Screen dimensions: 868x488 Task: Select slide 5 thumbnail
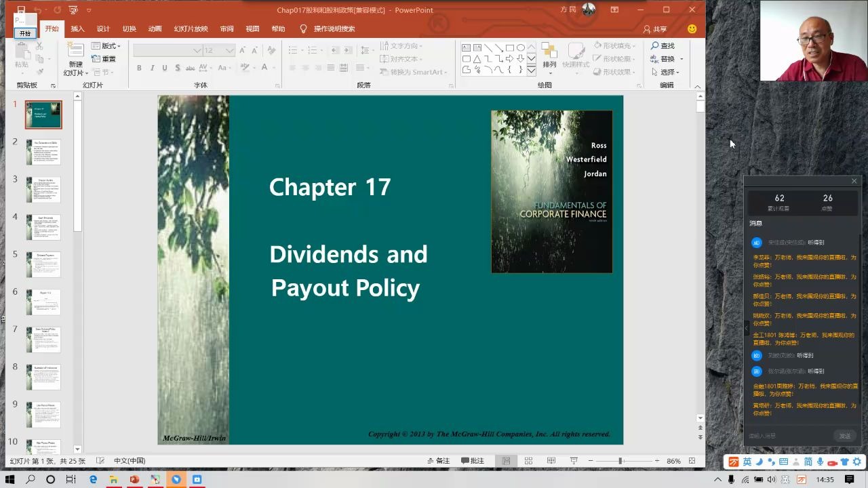[43, 264]
